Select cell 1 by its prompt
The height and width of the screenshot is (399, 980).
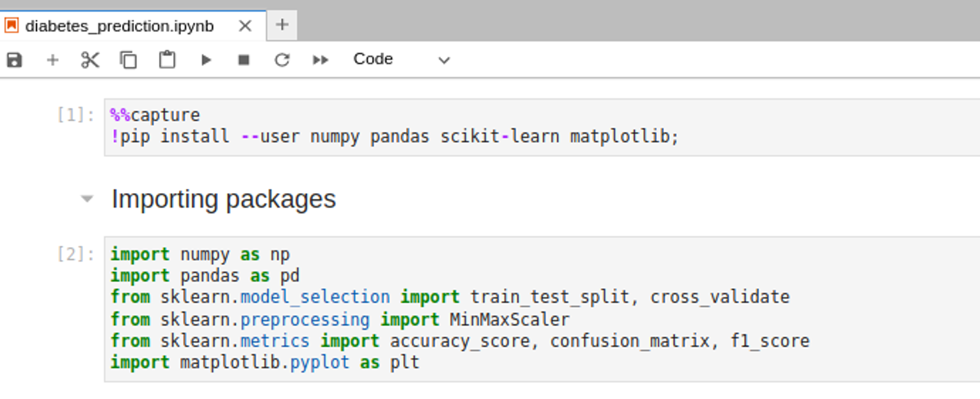(75, 115)
